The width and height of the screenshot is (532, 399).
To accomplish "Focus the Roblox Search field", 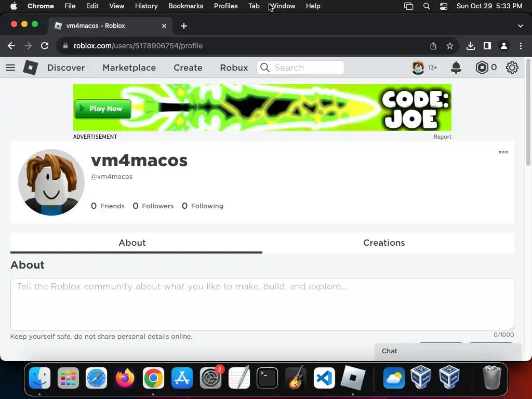I will pyautogui.click(x=301, y=68).
